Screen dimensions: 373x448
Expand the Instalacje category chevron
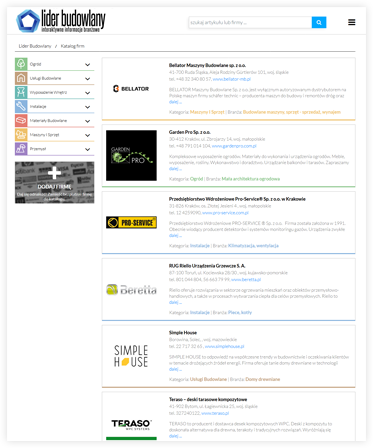(87, 107)
